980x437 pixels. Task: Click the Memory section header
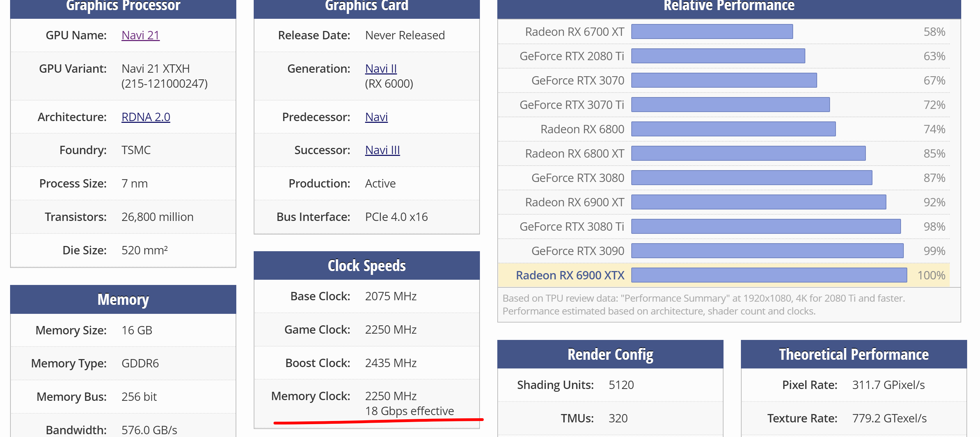click(123, 300)
